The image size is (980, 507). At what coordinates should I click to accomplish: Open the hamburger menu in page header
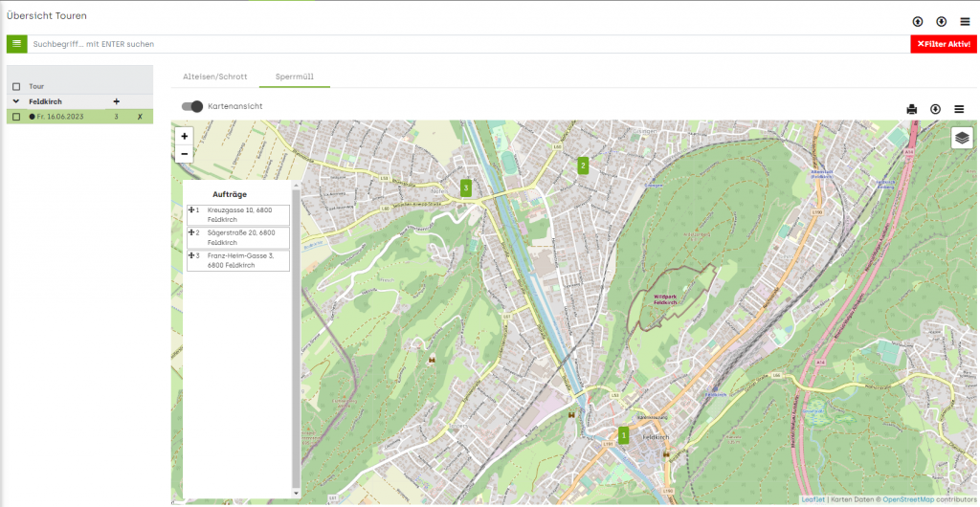[965, 22]
